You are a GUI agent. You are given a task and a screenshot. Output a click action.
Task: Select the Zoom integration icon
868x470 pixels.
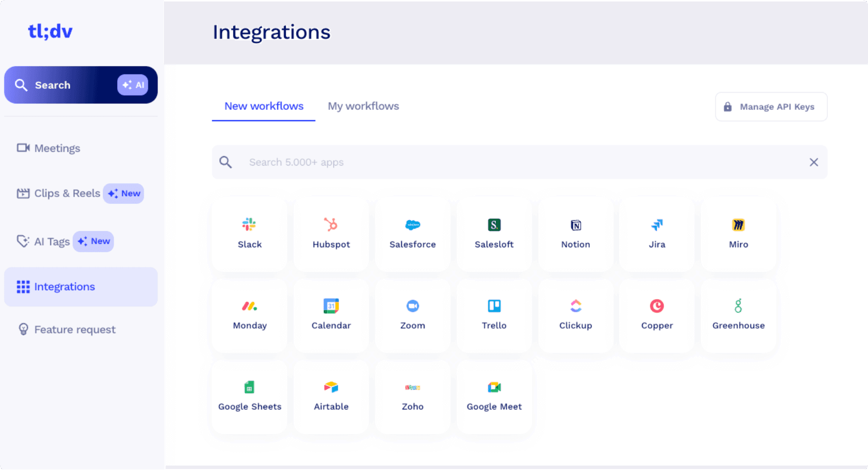pyautogui.click(x=413, y=306)
